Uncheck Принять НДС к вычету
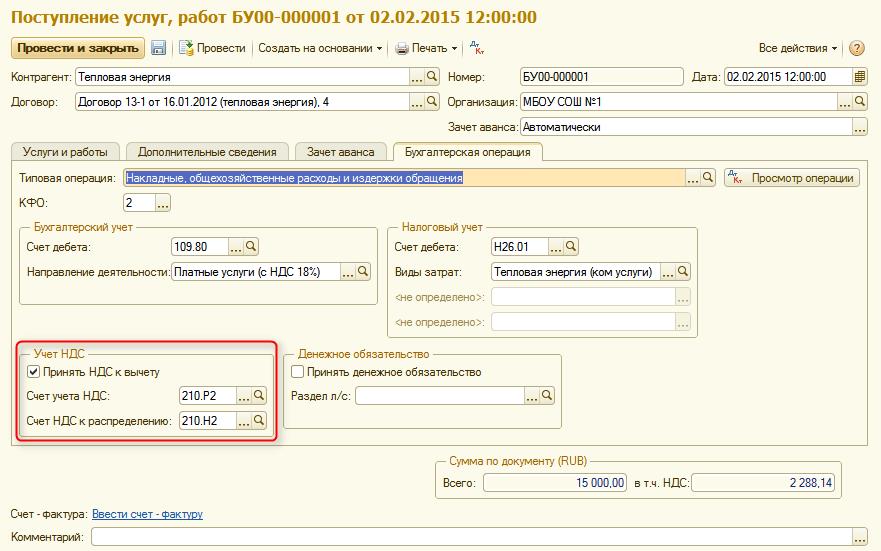This screenshot has height=551, width=881. click(x=33, y=371)
